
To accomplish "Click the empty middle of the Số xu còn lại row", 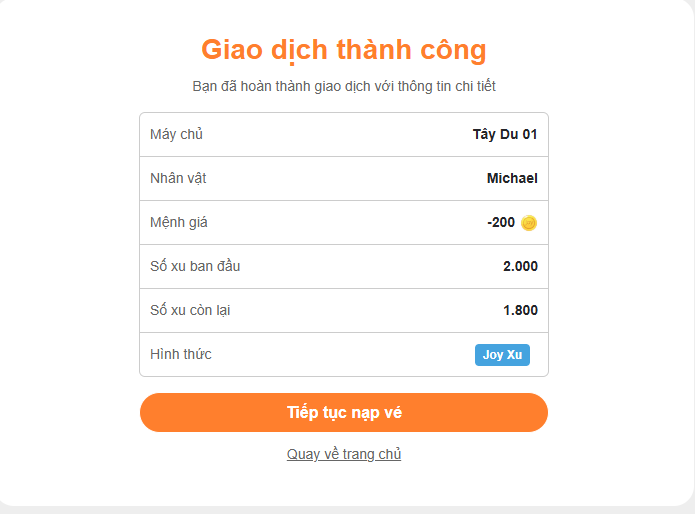I will click(344, 311).
